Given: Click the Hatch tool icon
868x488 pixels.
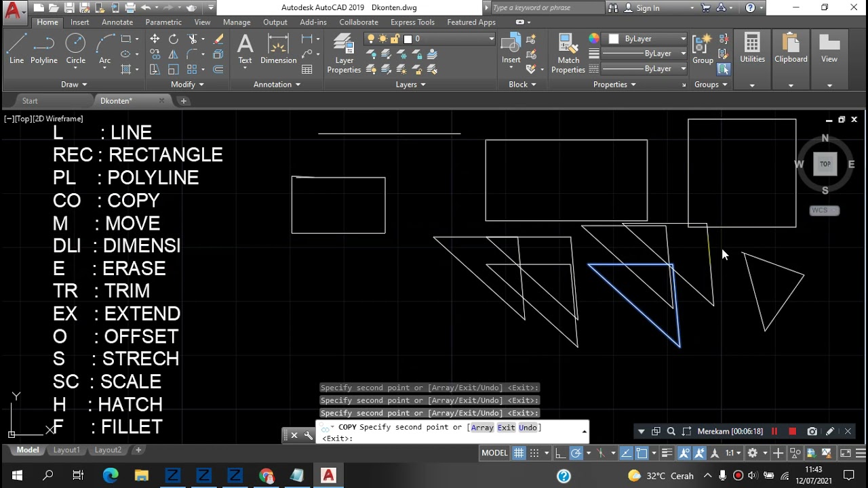Looking at the screenshot, I should [125, 69].
